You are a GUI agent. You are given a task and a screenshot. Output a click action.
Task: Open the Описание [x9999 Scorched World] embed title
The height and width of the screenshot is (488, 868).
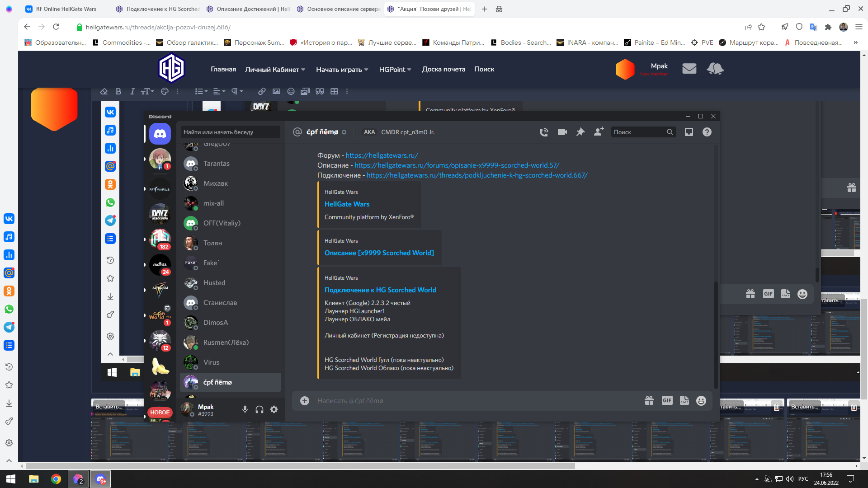(x=379, y=253)
